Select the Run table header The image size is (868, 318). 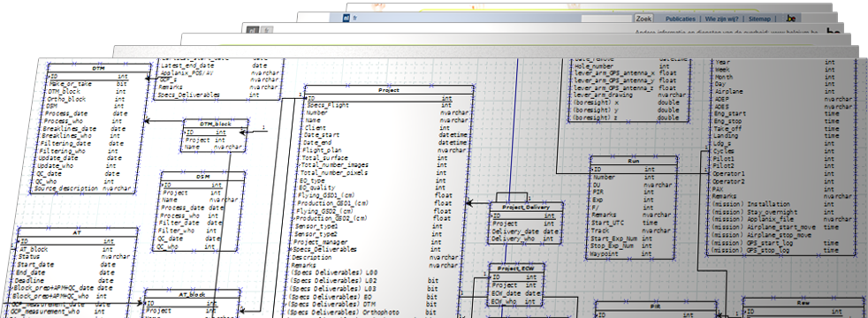tap(633, 161)
